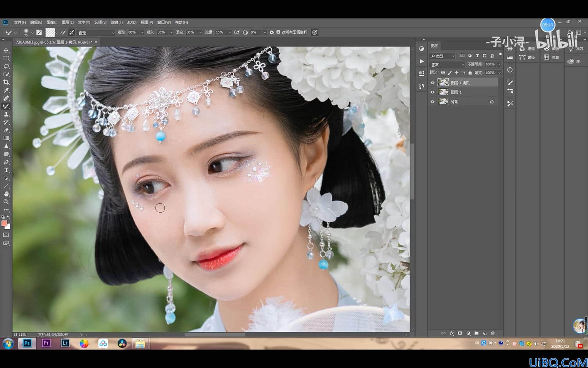This screenshot has height=368, width=588.
Task: Open the 视图(V) menu
Action: coord(147,22)
